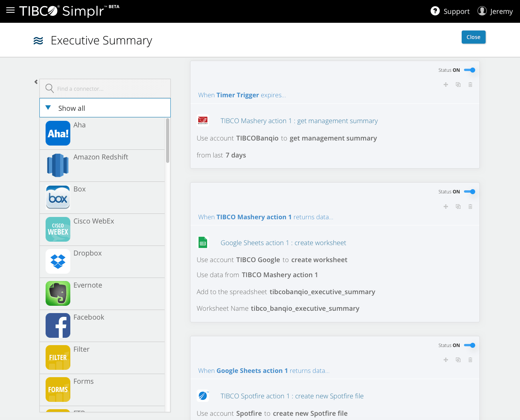Edit the Use data from TIBCO Mashery action 1

click(280, 275)
